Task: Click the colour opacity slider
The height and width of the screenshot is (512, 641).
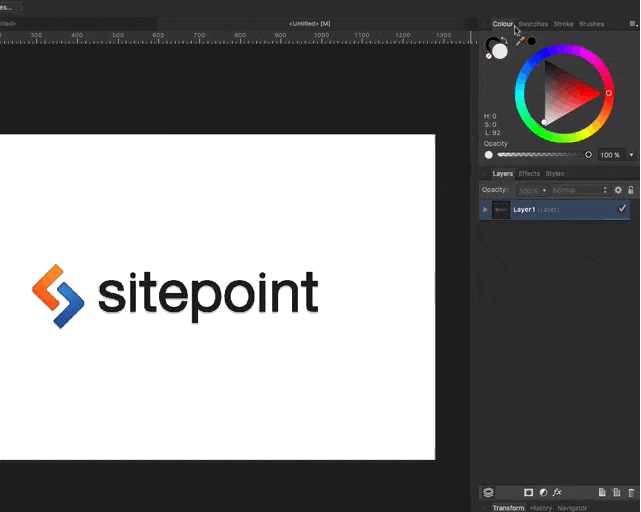Action: click(x=540, y=155)
